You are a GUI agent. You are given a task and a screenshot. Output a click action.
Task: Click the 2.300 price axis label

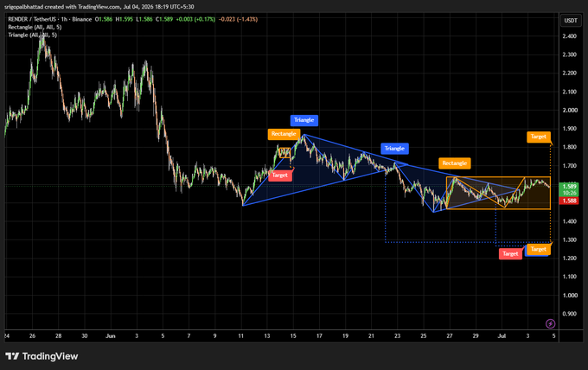click(570, 54)
